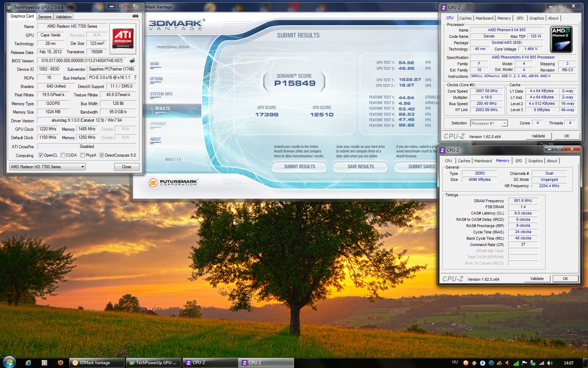588x368 pixels.
Task: Toggle the DirectCompute 5.0 checkbox
Action: 101,155
